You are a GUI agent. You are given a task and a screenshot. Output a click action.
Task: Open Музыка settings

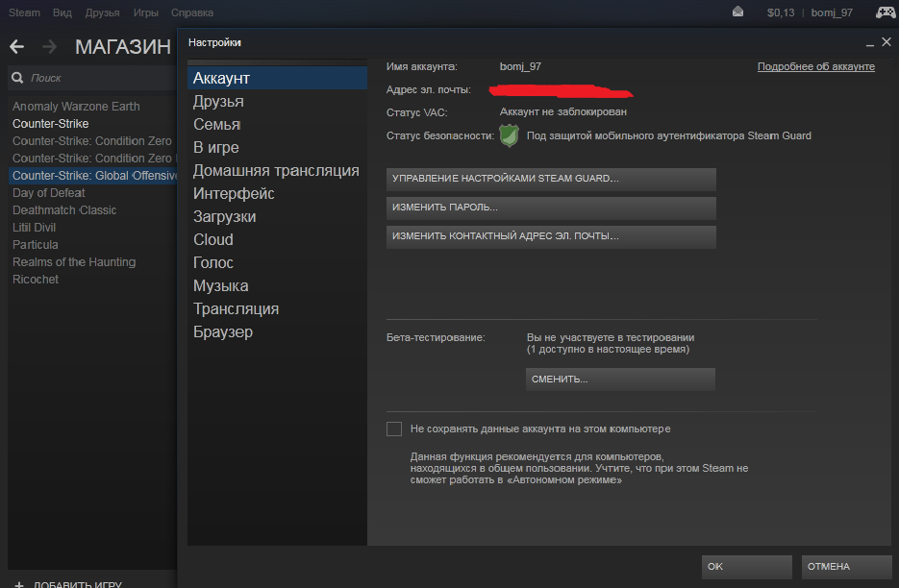point(277,286)
